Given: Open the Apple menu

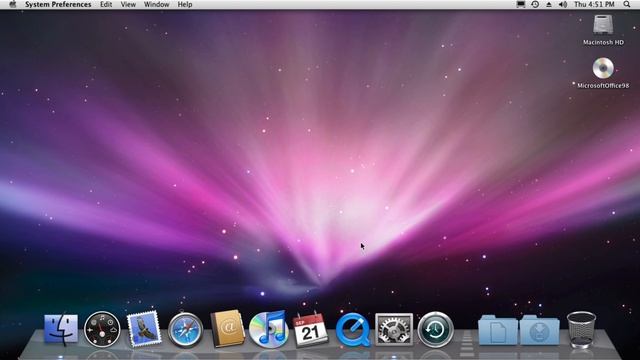Looking at the screenshot, I should tap(12, 4).
